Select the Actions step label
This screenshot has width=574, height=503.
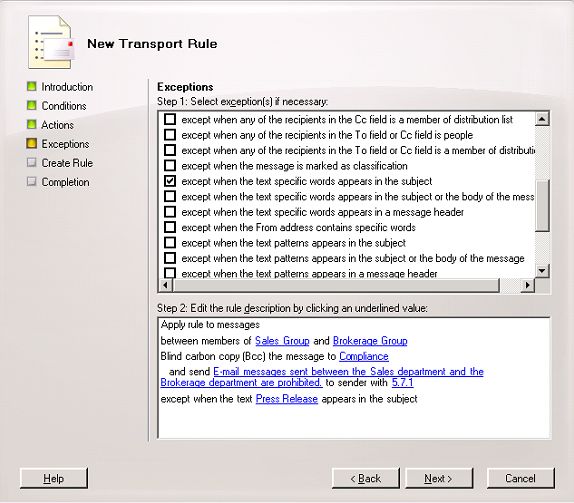coord(57,125)
